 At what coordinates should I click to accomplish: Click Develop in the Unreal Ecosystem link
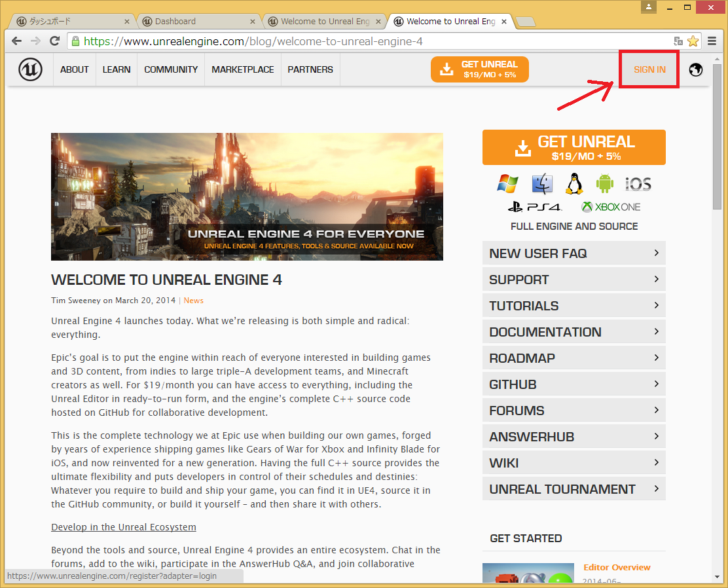[x=124, y=527]
